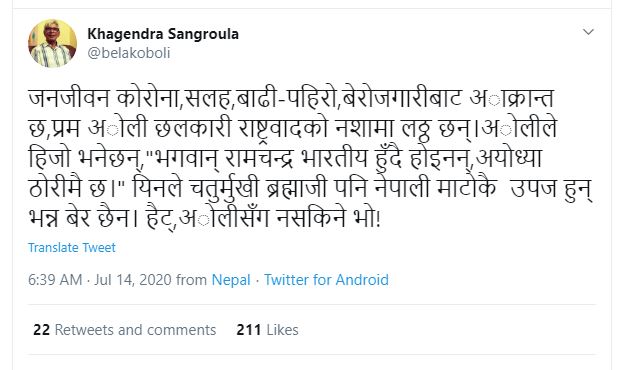Click the bold number 211
The width and height of the screenshot is (622, 370).
coord(249,330)
